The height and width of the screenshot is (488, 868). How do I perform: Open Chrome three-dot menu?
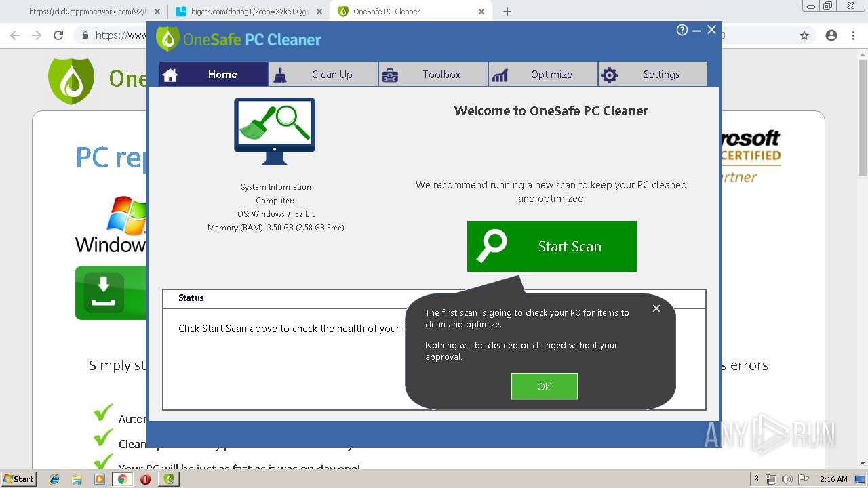pyautogui.click(x=853, y=35)
